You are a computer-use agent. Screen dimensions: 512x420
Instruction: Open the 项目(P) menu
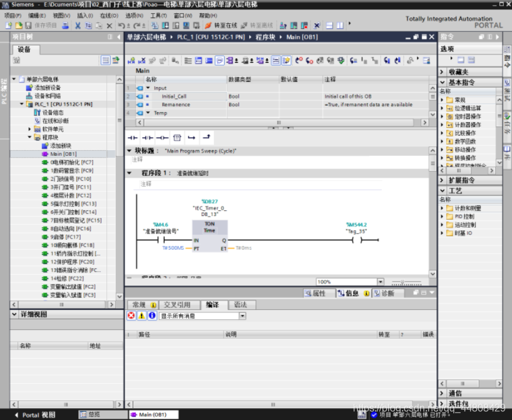pyautogui.click(x=13, y=16)
